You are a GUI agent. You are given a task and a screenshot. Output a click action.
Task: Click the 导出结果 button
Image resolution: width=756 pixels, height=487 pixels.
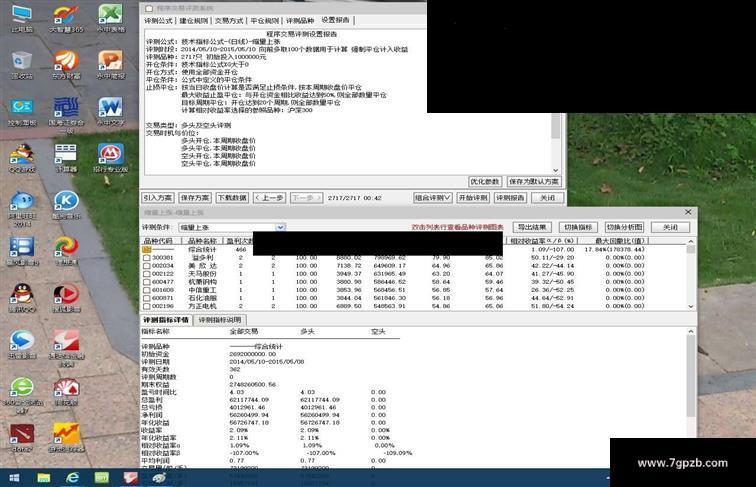point(532,227)
